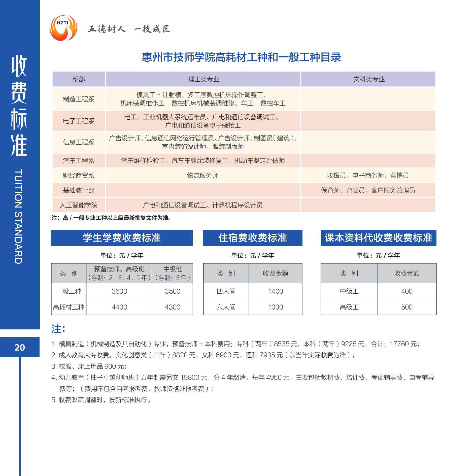This screenshot has height=476, width=476.
Task: Click the tuition value 3500
Action: (x=173, y=291)
